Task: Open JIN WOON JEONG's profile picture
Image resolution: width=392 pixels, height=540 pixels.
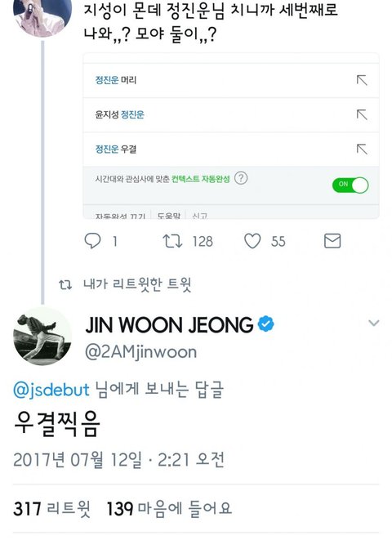Action: [42, 337]
